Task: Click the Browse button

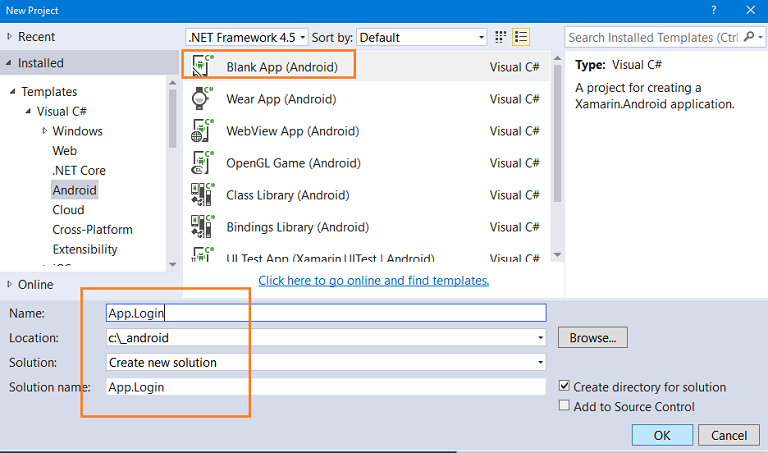Action: tap(592, 338)
